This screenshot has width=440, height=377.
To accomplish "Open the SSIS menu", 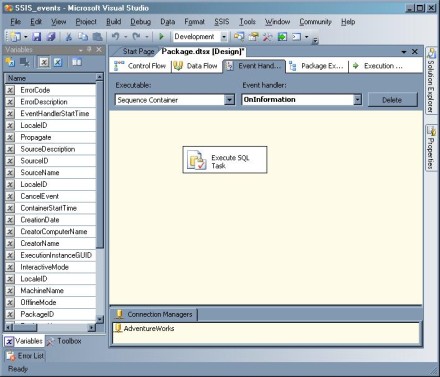I will 222,22.
